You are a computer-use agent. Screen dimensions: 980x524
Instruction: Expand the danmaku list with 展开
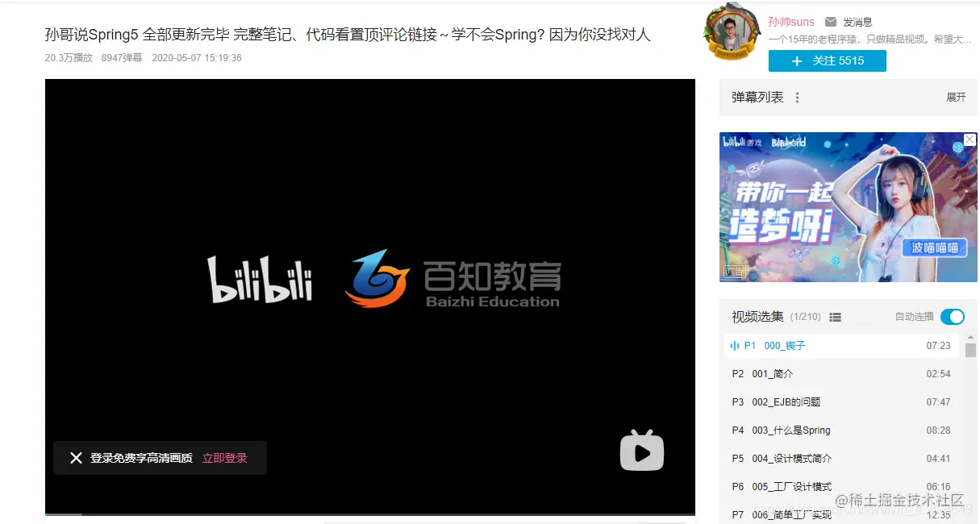[x=956, y=98]
